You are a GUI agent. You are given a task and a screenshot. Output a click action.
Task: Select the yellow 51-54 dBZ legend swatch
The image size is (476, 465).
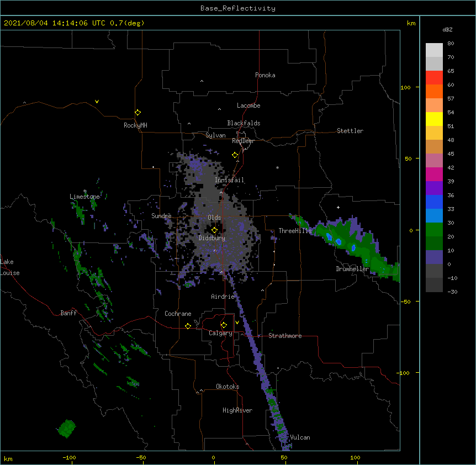[434, 119]
